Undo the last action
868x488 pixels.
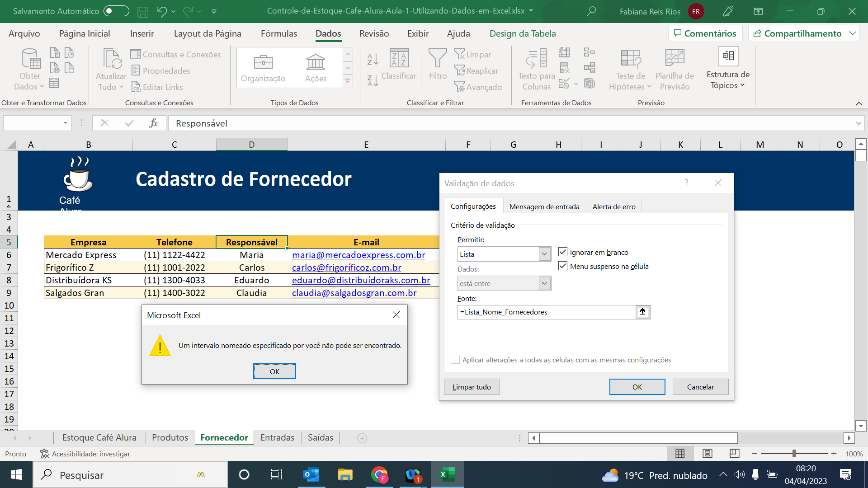click(x=162, y=11)
